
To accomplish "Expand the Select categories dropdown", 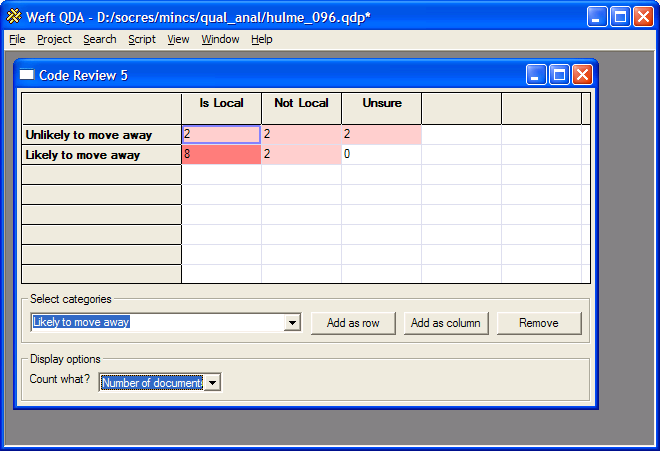I will (x=292, y=323).
